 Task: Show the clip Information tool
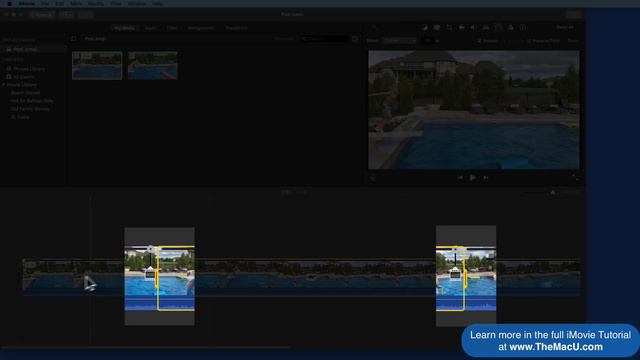[523, 27]
